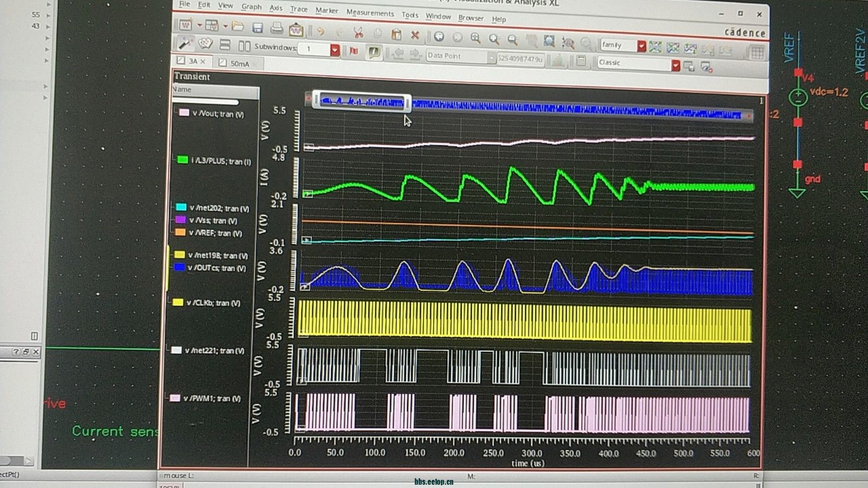Viewport: 868px width, 488px height.
Task: Click the histogram icon beside value field
Action: 558,60
